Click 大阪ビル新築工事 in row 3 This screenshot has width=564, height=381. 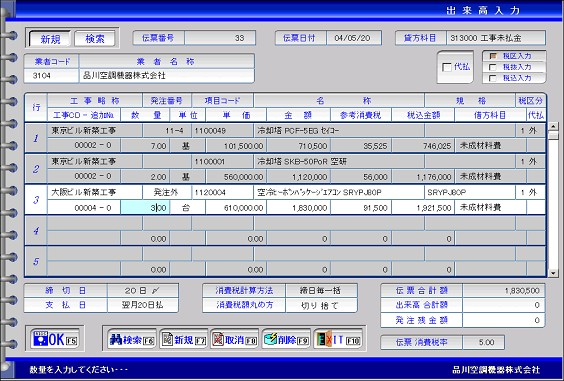(95, 192)
